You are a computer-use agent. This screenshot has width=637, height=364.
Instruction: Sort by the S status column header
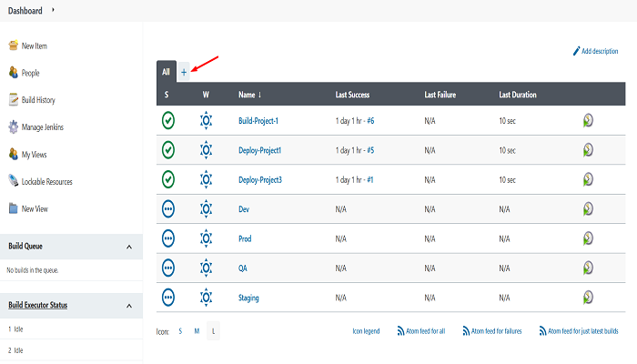click(167, 95)
